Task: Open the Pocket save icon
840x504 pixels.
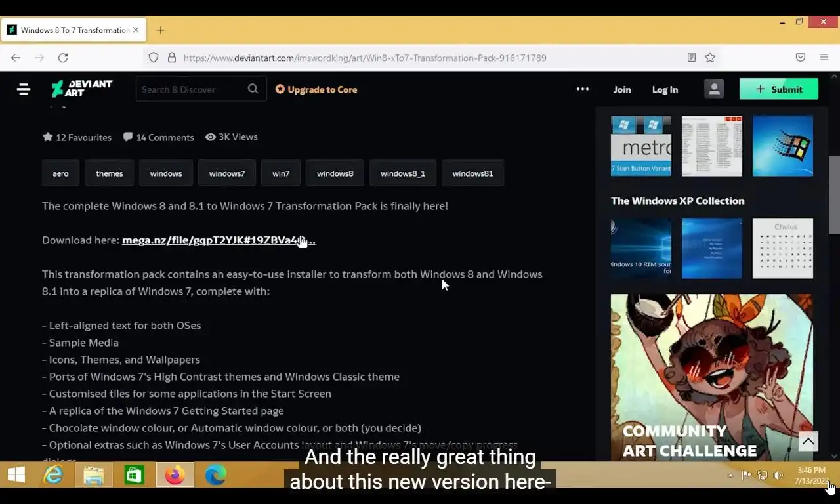Action: (x=801, y=58)
